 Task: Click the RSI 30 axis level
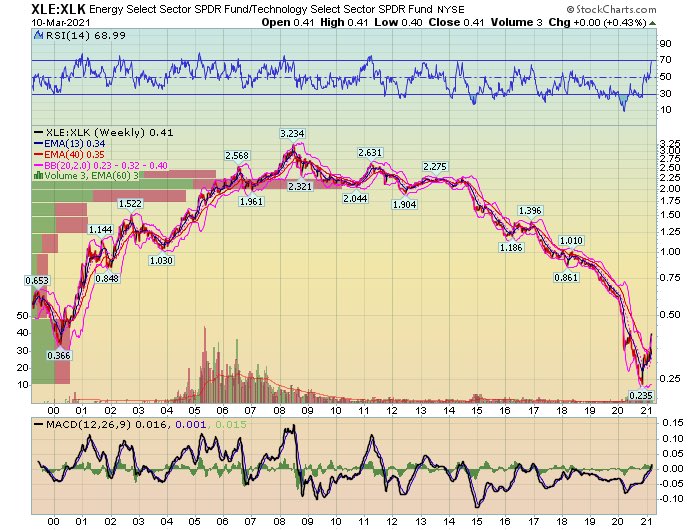click(x=666, y=93)
